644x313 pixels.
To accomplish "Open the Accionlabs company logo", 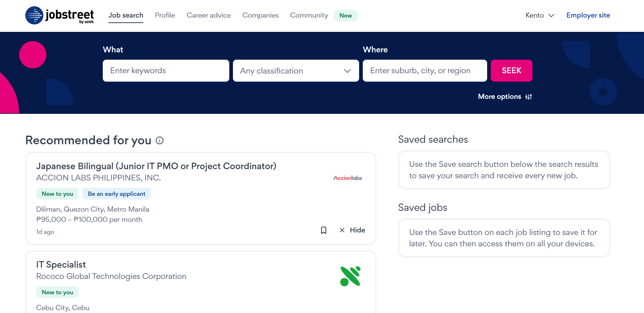I will (347, 178).
